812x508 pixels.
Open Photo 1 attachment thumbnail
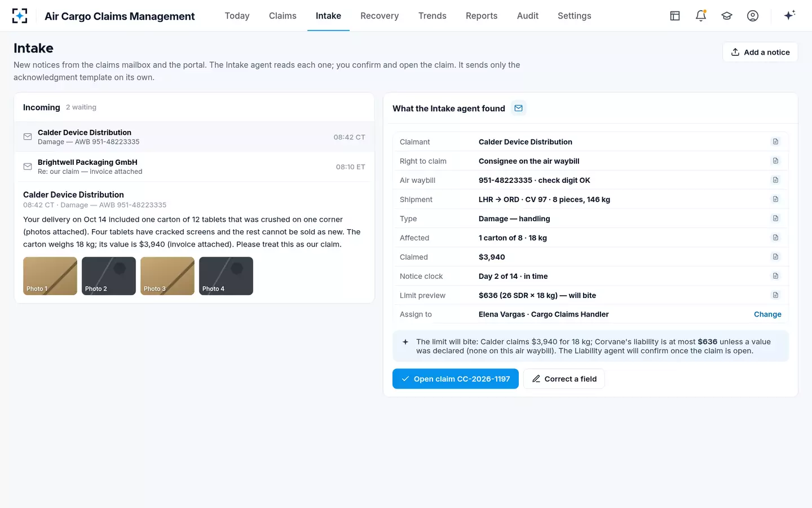50,276
